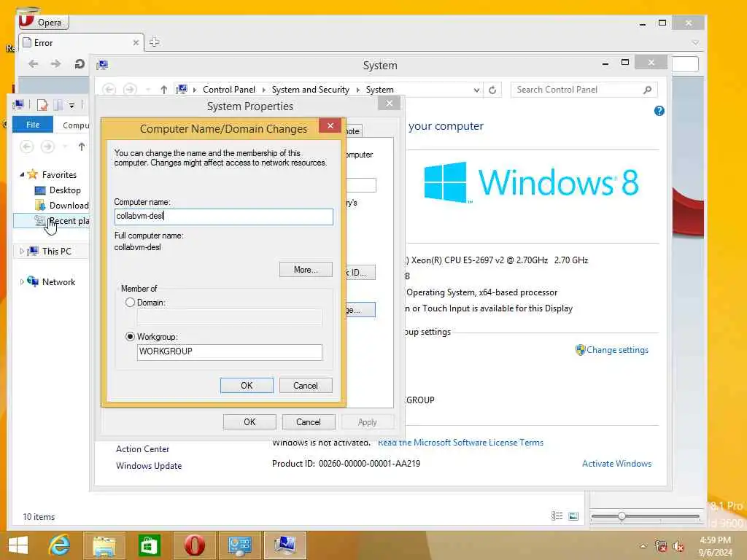Open the System window help icon
The width and height of the screenshot is (747, 560).
[x=659, y=111]
